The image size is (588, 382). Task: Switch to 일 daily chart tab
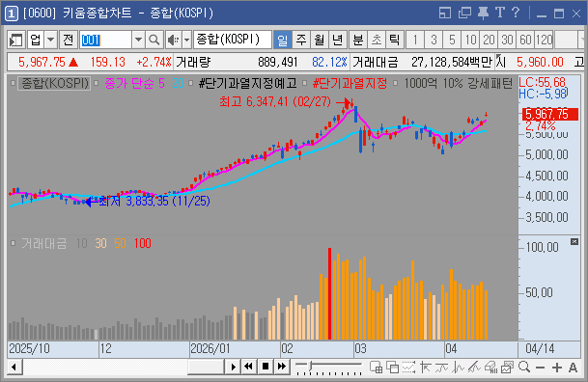[x=282, y=40]
